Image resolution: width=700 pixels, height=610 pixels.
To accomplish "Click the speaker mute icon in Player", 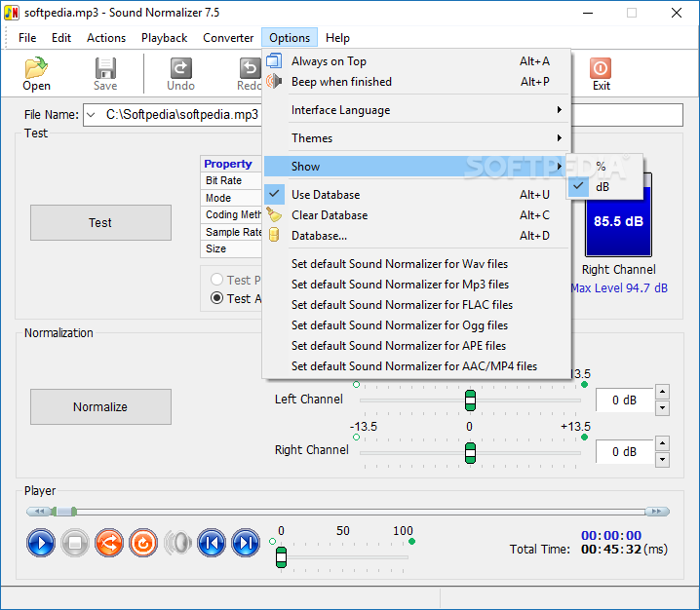I will pyautogui.click(x=177, y=543).
